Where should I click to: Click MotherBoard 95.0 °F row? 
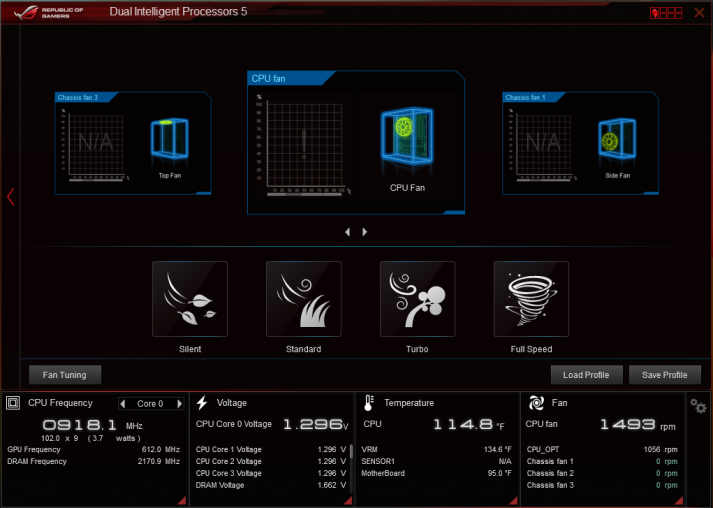(x=437, y=473)
